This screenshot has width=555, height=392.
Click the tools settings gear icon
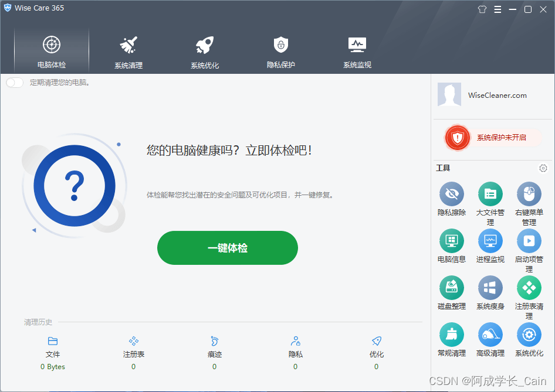coord(543,168)
